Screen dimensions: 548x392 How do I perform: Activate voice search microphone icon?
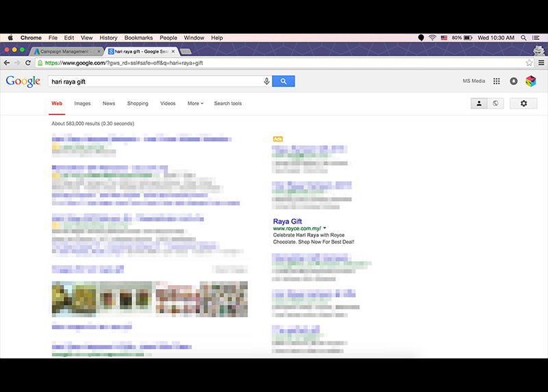coord(266,81)
